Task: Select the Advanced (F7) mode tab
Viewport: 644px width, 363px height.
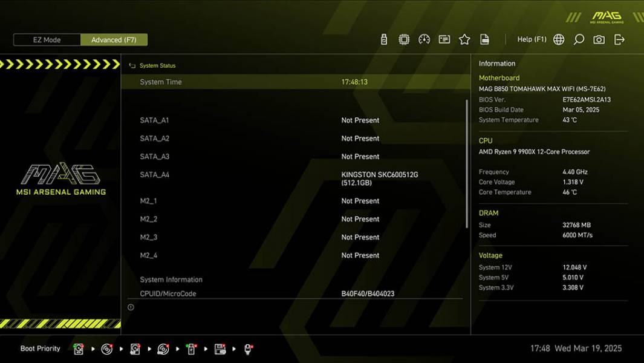Action: coord(114,40)
